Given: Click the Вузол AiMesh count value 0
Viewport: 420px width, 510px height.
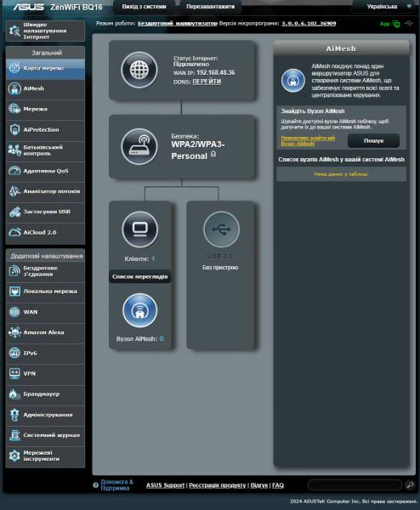Looking at the screenshot, I should pos(162,338).
